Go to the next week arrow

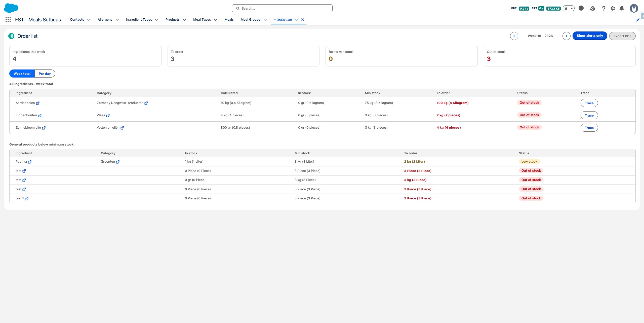point(566,36)
